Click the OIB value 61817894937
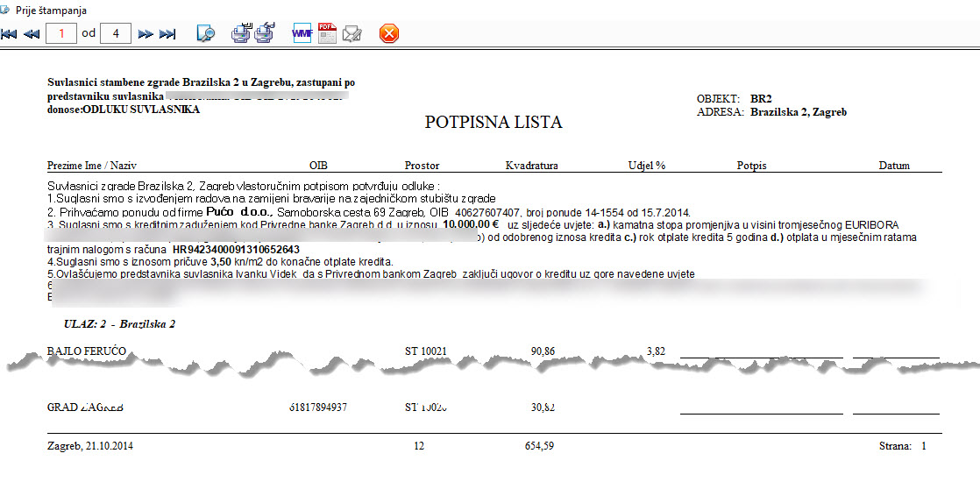This screenshot has height=496, width=980. 317,407
